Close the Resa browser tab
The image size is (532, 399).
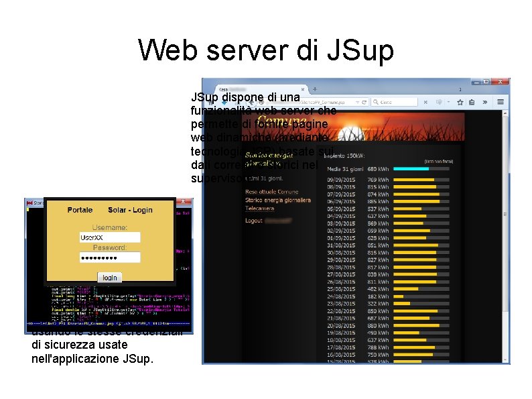point(303,89)
